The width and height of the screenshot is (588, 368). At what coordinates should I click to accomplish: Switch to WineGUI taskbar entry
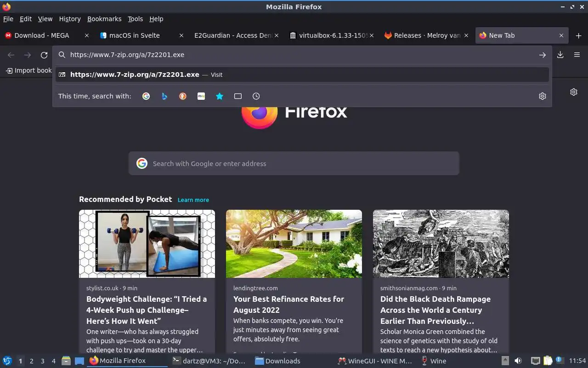point(375,361)
